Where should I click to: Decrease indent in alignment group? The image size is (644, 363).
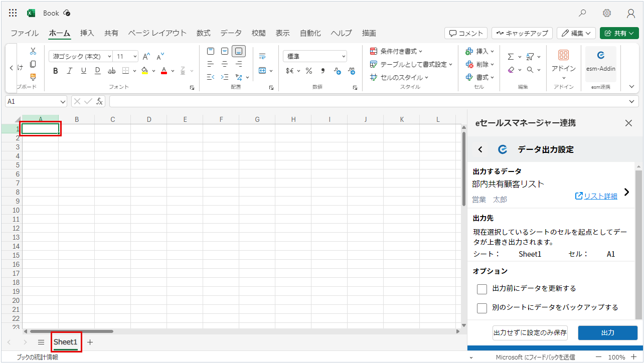coord(211,77)
